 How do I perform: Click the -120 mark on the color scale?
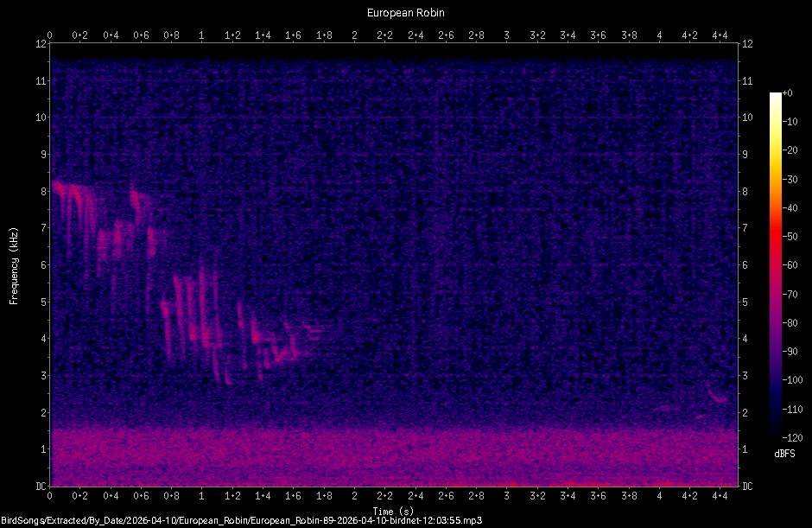click(791, 438)
